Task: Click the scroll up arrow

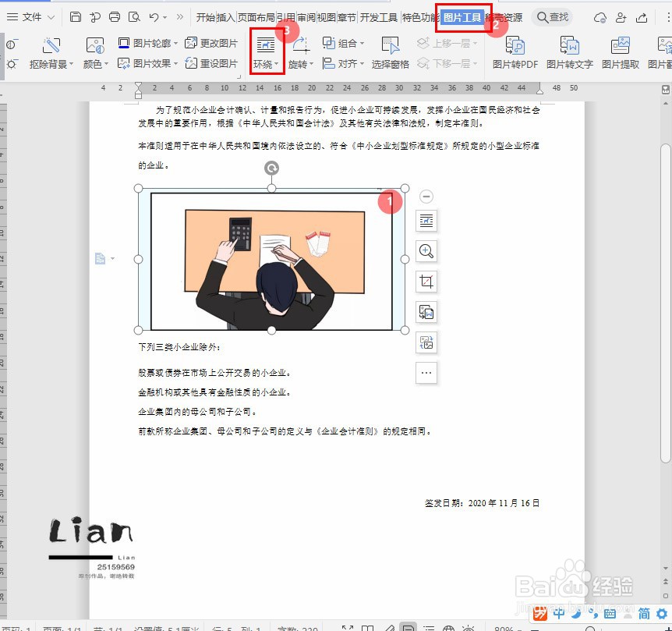Action: point(665,103)
